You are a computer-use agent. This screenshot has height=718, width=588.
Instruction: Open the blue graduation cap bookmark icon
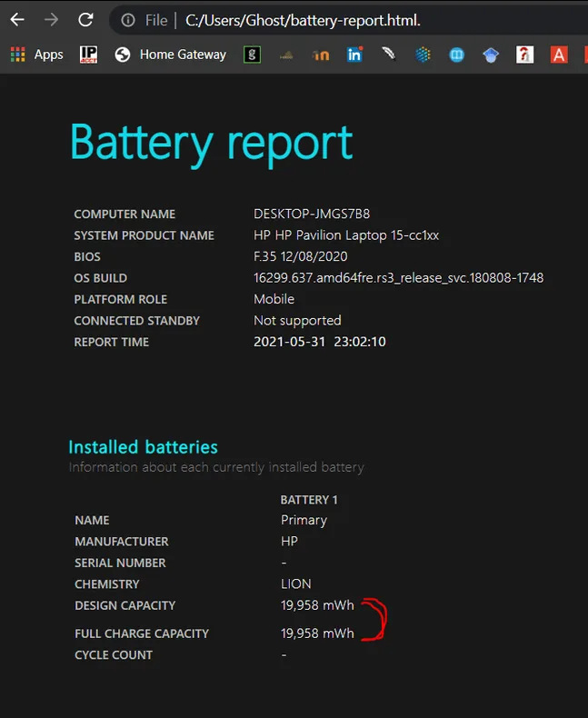[491, 55]
